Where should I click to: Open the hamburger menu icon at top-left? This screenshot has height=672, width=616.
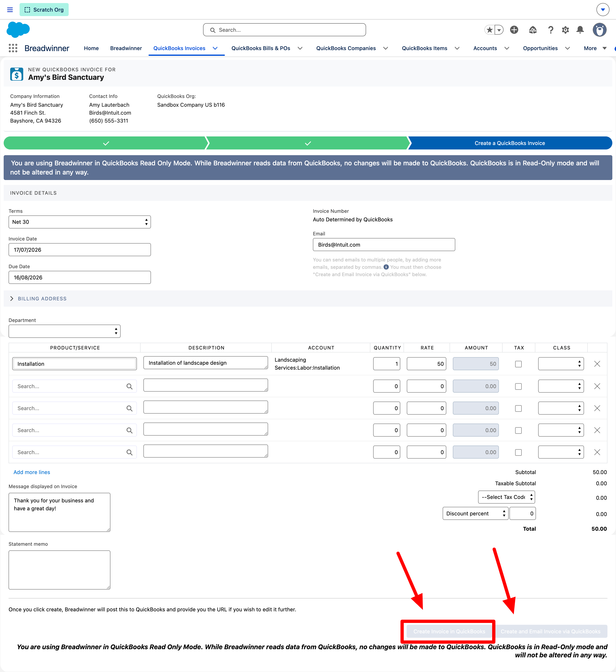click(10, 10)
